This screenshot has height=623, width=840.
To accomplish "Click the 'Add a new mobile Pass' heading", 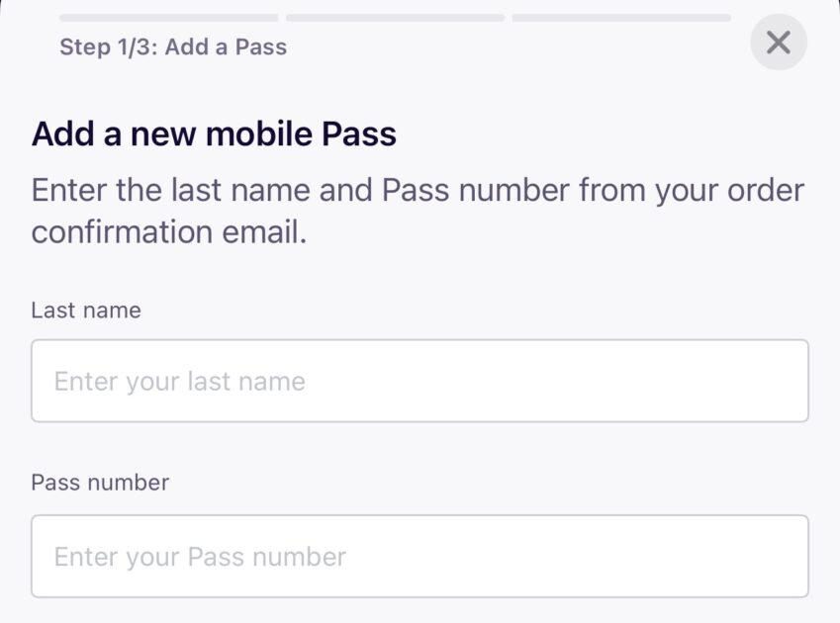I will click(x=214, y=133).
